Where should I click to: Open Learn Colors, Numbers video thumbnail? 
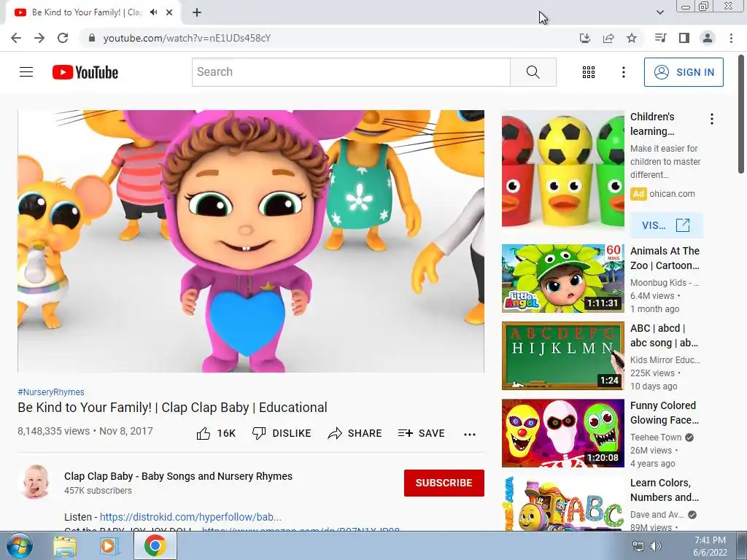tap(562, 504)
